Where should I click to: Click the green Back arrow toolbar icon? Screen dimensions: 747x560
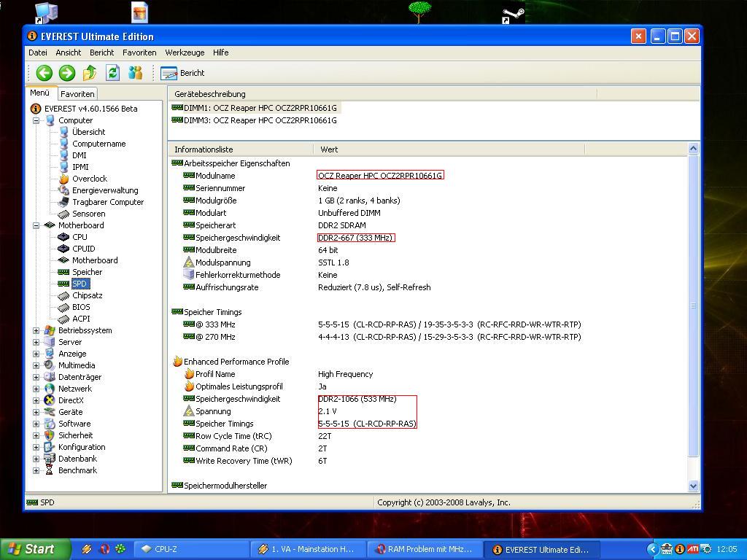tap(44, 73)
